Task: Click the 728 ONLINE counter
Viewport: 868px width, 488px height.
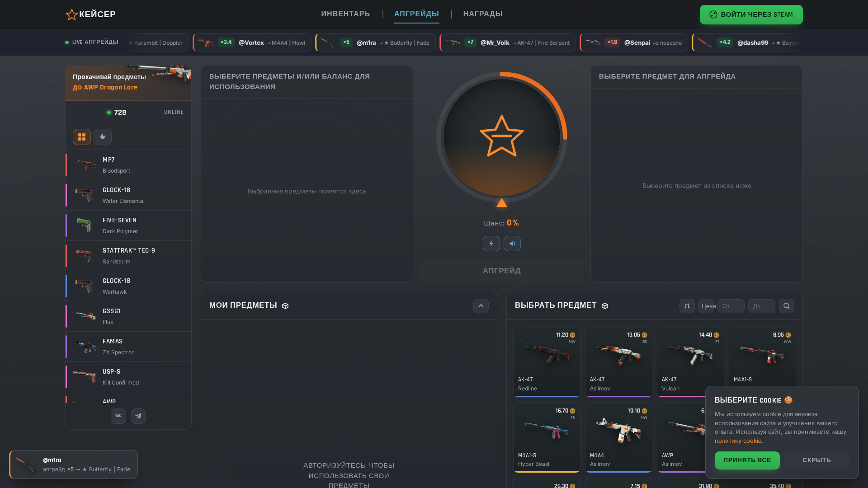Action: click(128, 113)
